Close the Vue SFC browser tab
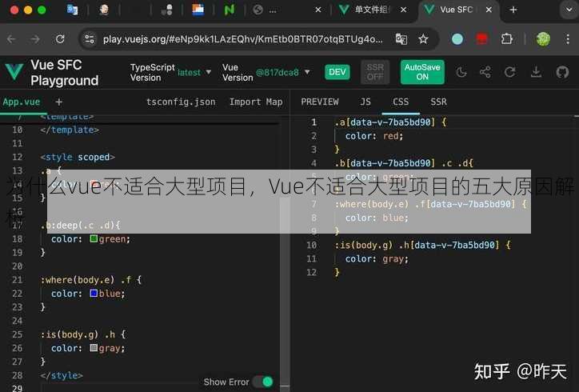Screen dimensions: 579x392 489,10
